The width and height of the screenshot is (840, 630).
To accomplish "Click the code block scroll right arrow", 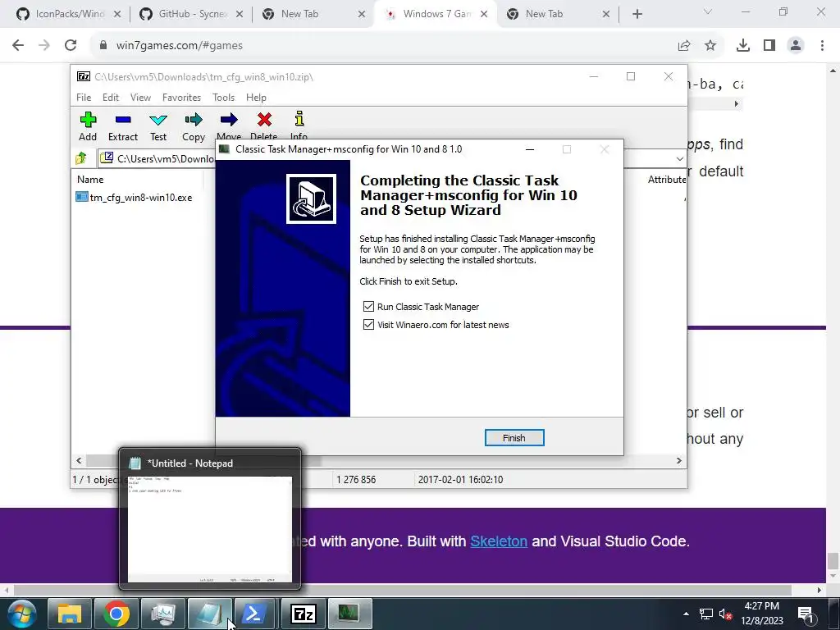I will coord(737,103).
